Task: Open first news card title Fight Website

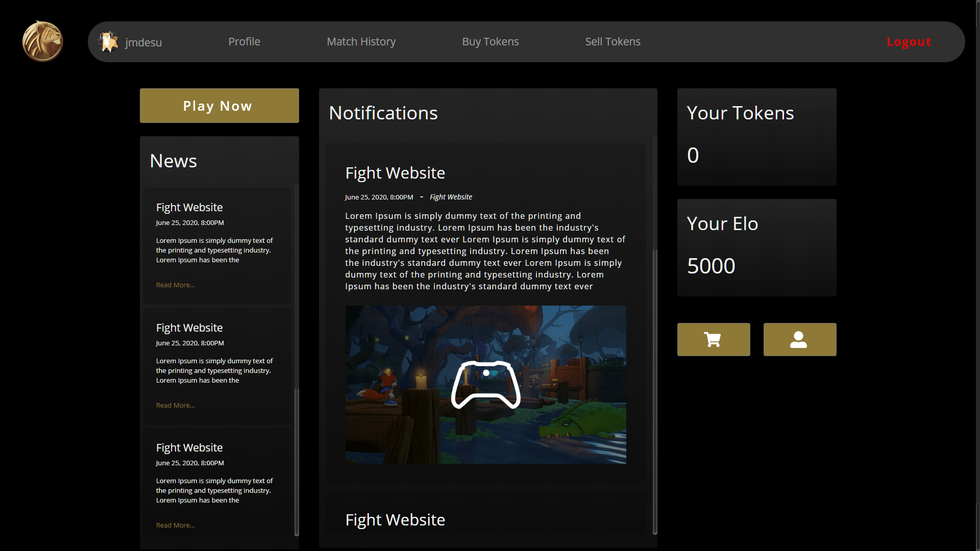Action: 189,207
